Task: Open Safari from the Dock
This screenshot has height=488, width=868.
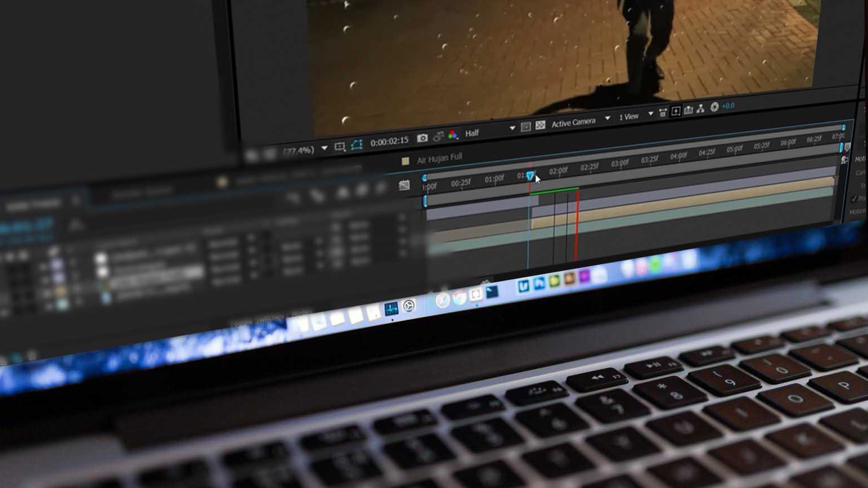Action: tap(443, 300)
